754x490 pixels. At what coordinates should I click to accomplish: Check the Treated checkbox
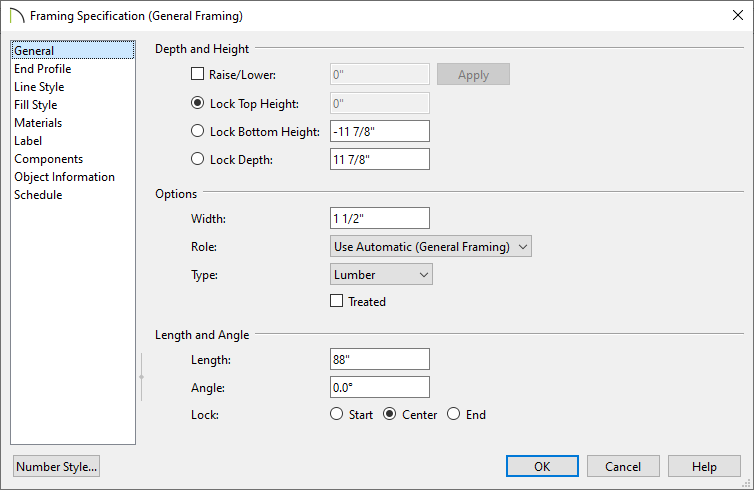337,301
